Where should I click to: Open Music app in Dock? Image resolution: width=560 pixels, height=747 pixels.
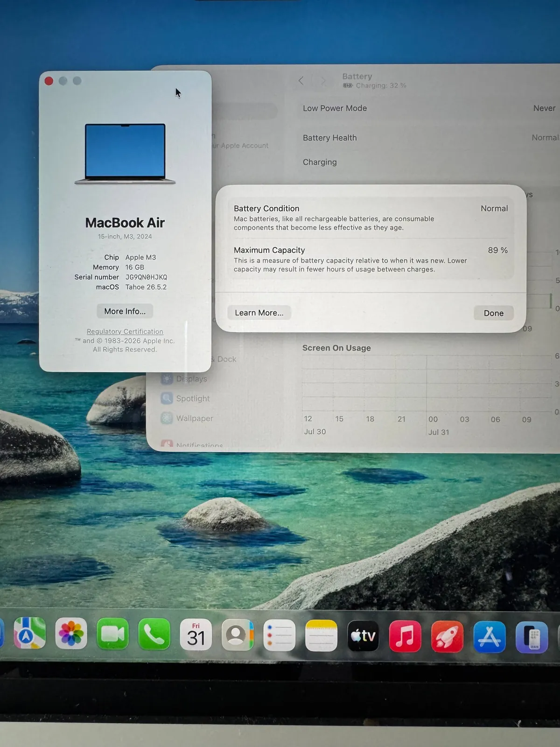405,636
